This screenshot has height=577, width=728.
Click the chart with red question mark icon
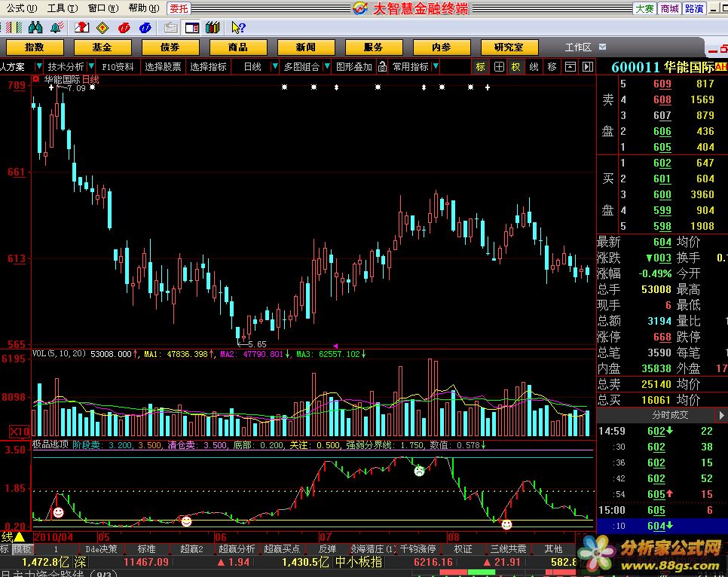(81, 28)
